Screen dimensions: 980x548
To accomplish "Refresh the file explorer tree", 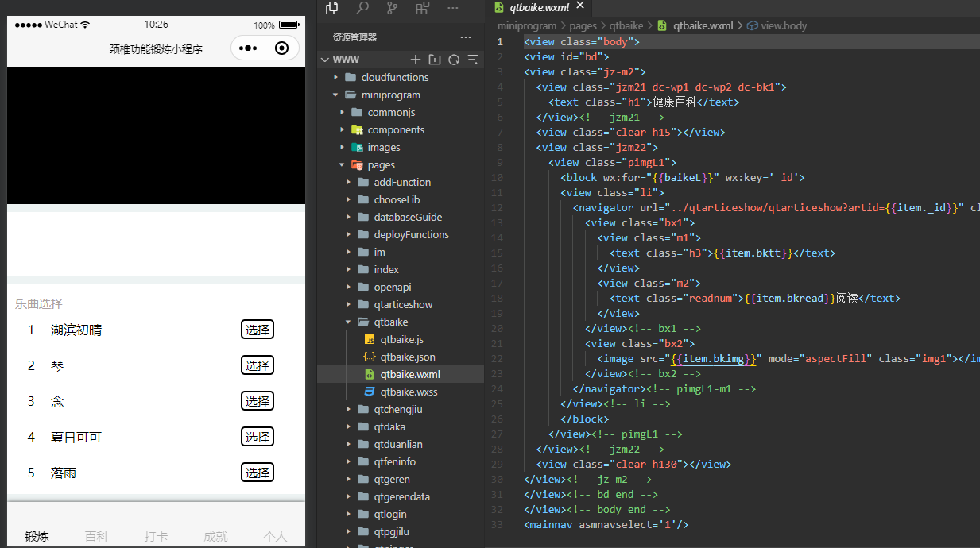I will (454, 60).
